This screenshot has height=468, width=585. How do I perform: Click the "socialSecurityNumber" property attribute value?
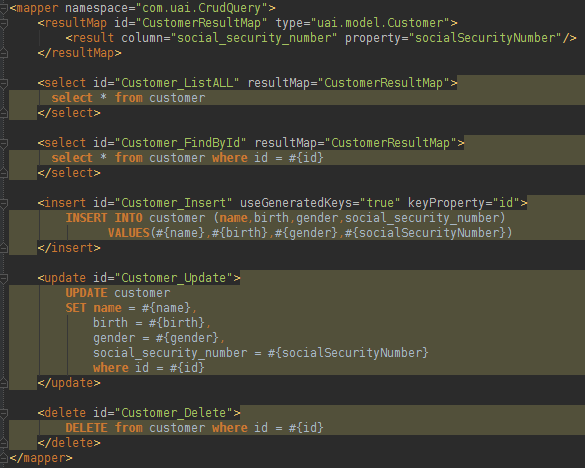(x=485, y=38)
